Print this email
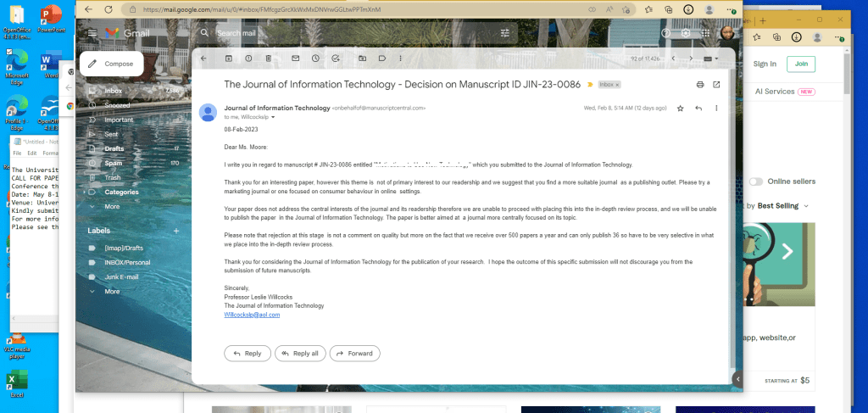Screen dimensions: 868x413 point(699,85)
